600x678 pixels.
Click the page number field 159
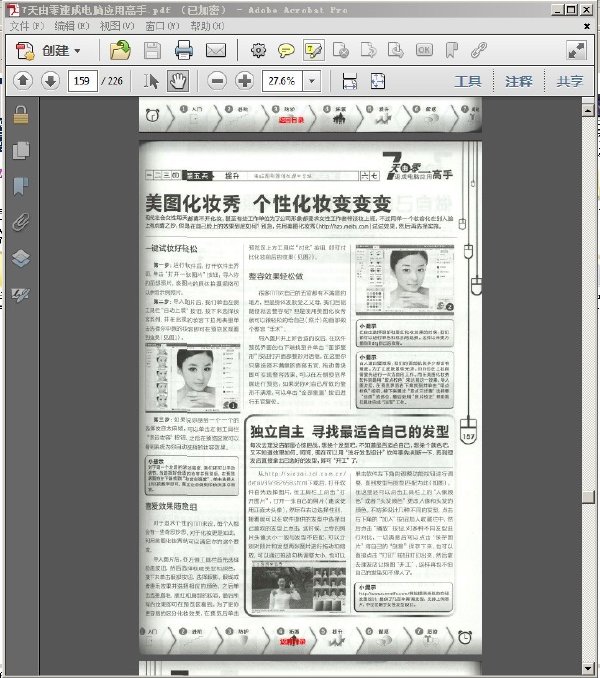[x=82, y=81]
